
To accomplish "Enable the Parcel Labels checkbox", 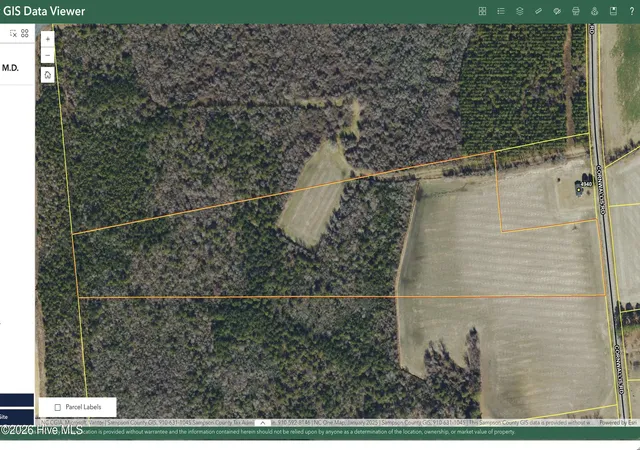I will [58, 407].
